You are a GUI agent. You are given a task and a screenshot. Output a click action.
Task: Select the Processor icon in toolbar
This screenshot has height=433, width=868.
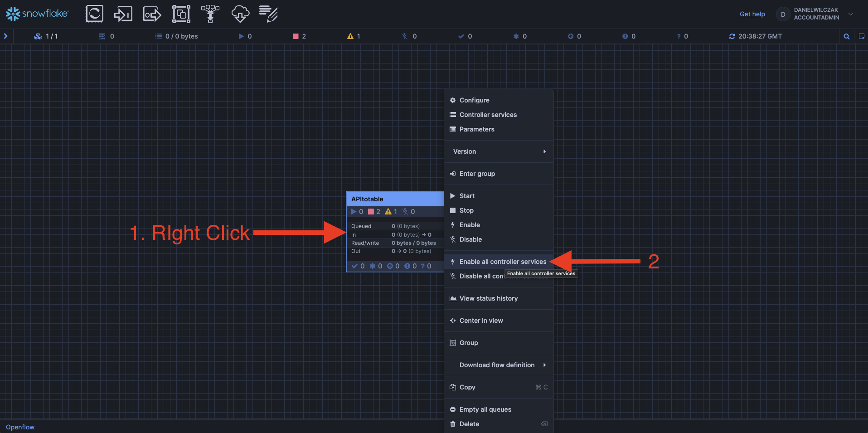tap(94, 14)
